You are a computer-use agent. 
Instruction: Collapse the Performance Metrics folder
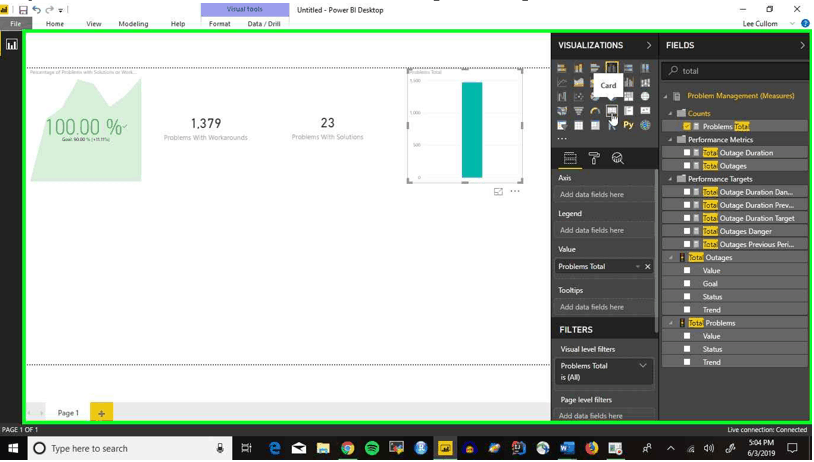pyautogui.click(x=670, y=140)
